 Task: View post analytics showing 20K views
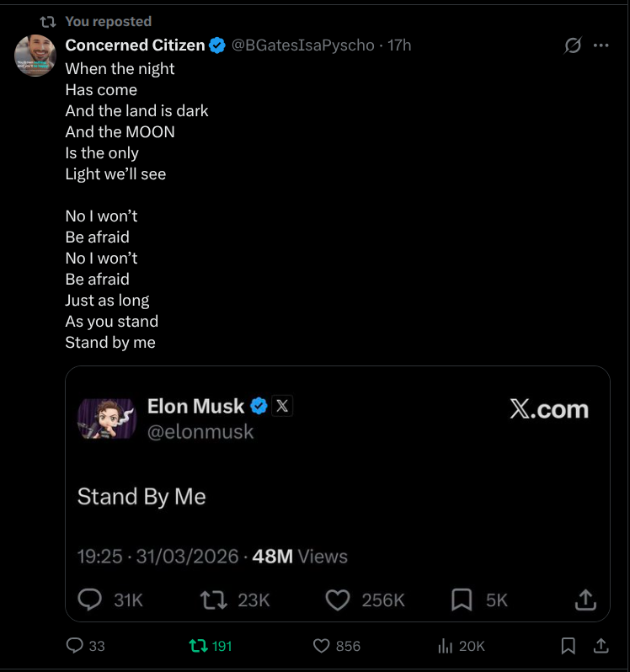(446, 646)
